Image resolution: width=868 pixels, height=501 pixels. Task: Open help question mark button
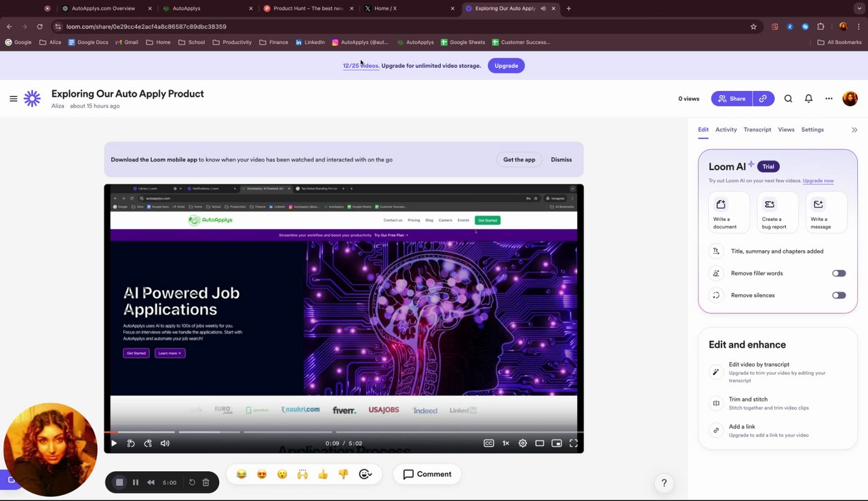[664, 483]
